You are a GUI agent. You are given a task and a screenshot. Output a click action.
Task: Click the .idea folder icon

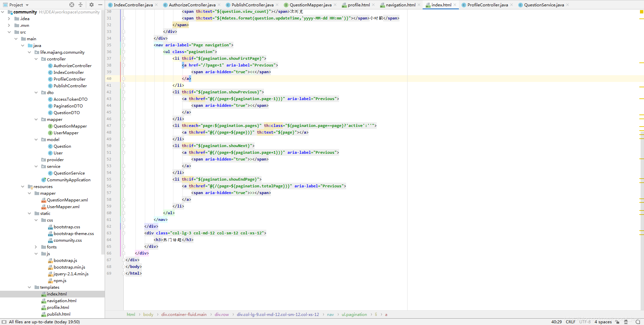coord(17,19)
